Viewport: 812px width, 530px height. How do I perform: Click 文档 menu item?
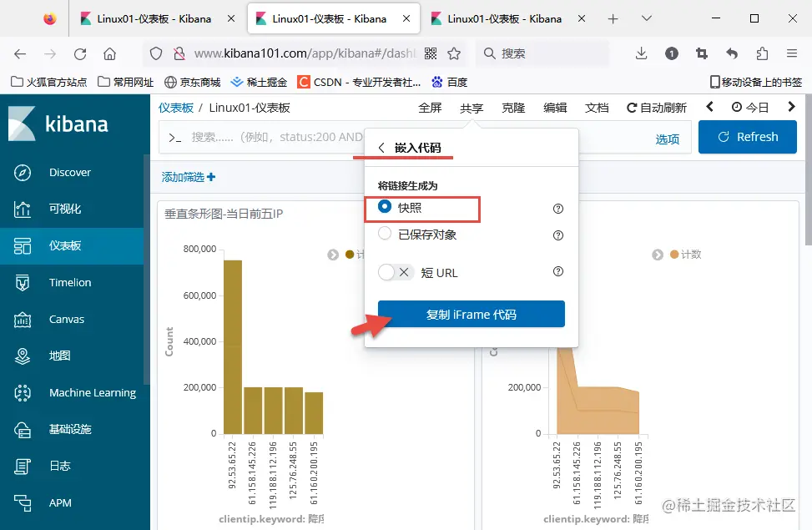[x=597, y=108]
